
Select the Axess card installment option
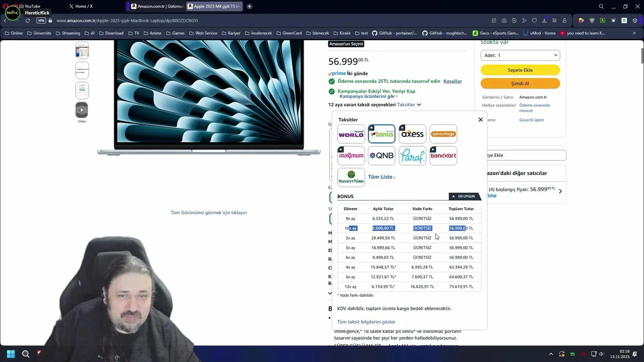[x=412, y=134]
